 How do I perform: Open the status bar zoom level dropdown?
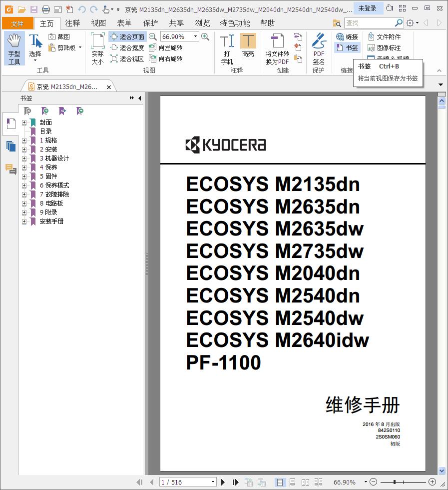366,482
